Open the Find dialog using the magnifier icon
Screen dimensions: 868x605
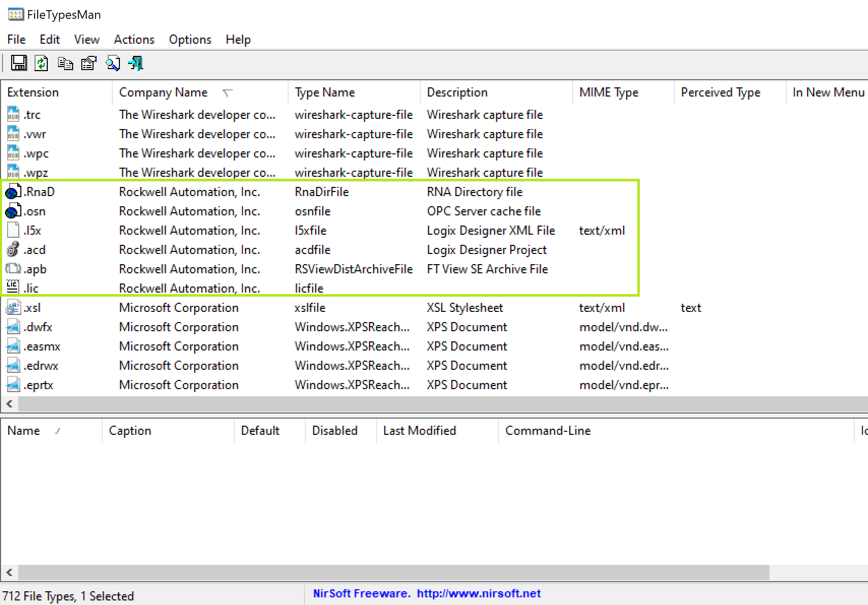[x=112, y=63]
